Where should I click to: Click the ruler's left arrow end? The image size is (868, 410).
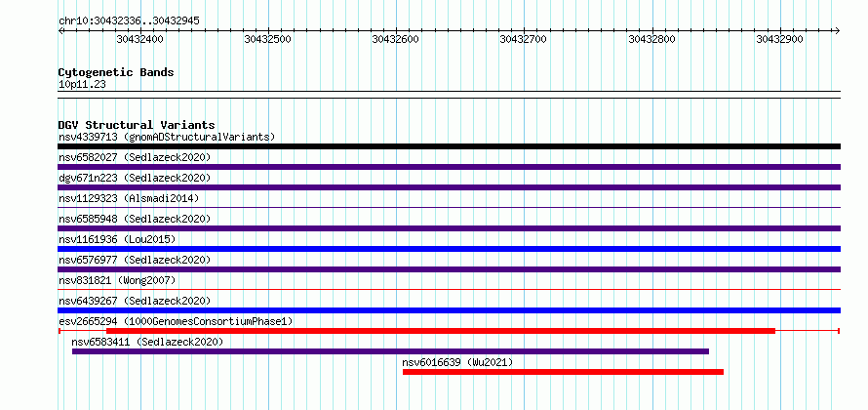pyautogui.click(x=60, y=30)
